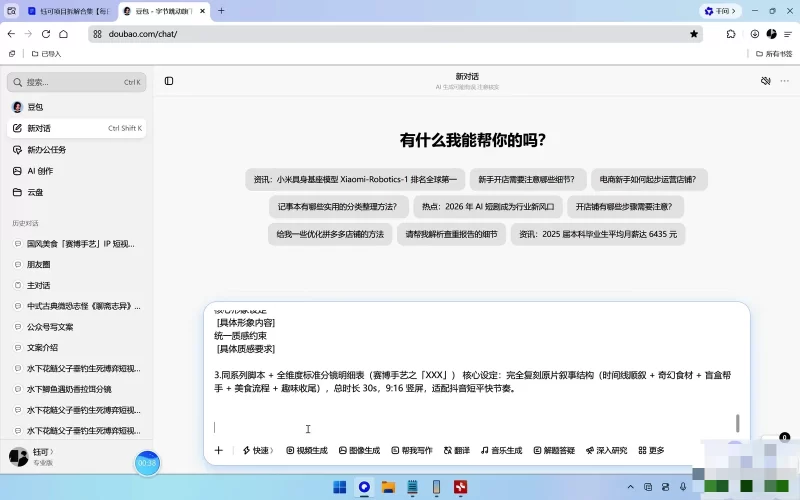Select 帮我写作 tool in input toolbar
800x500 pixels.
point(412,451)
